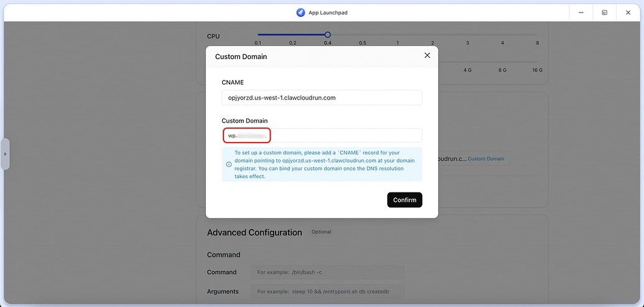Open the Custom Domain link behind the dialog
This screenshot has height=307, width=644.
pyautogui.click(x=486, y=159)
